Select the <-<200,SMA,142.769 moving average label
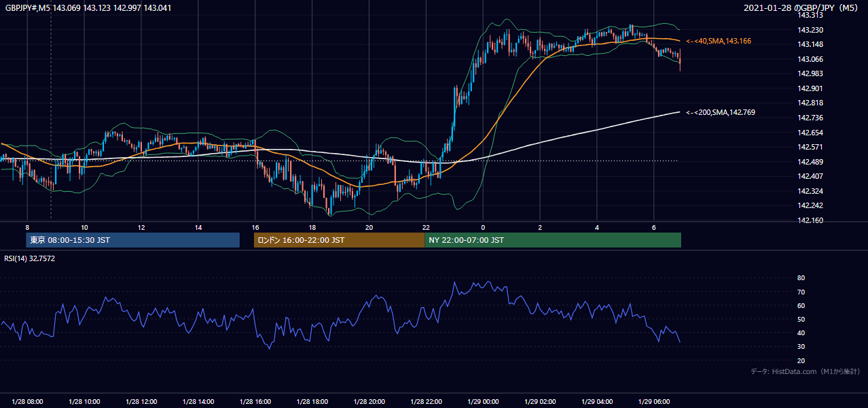This screenshot has width=868, height=408. pyautogui.click(x=721, y=113)
